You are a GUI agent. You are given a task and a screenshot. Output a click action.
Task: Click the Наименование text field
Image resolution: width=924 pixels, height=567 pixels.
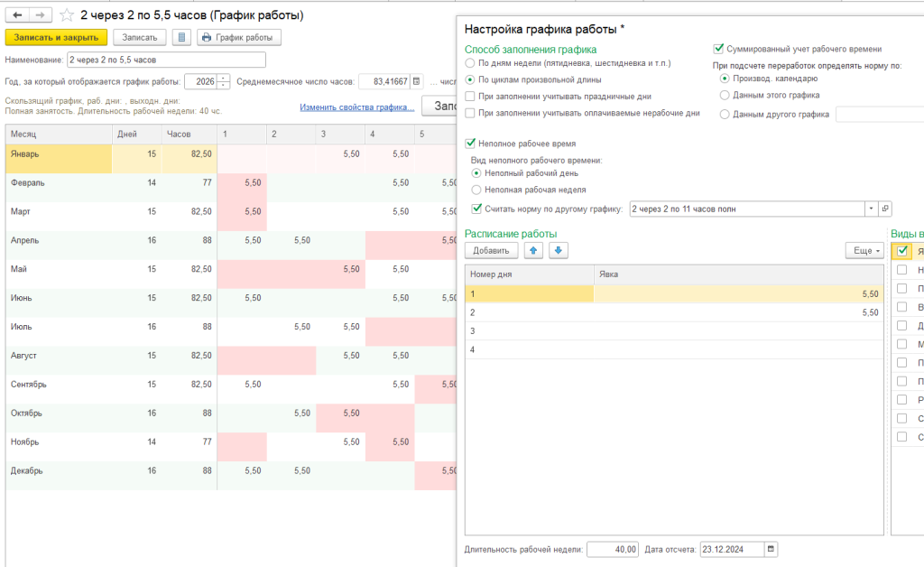166,60
